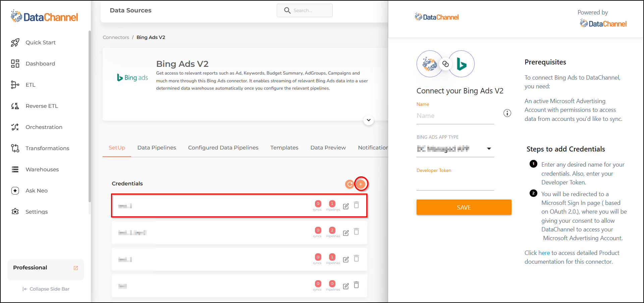Click the orange SAVE button
The image size is (644, 303).
(x=464, y=207)
